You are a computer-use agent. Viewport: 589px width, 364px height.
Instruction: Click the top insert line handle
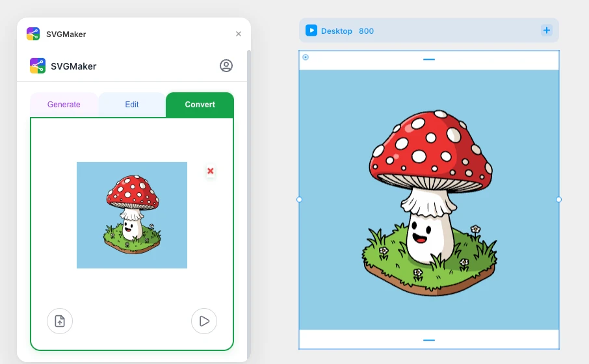click(429, 59)
